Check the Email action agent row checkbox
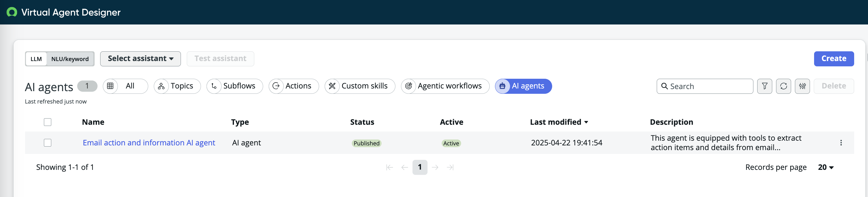 [x=47, y=143]
